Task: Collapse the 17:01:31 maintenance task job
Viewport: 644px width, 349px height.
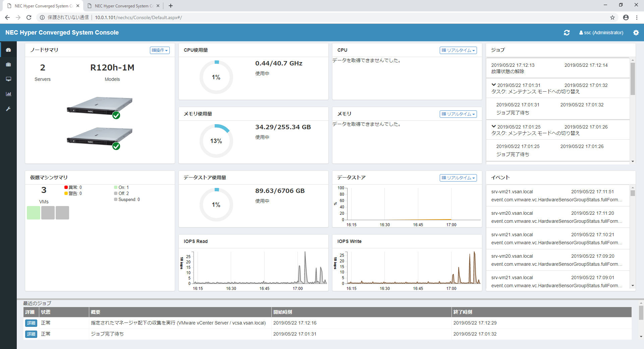Action: tap(493, 85)
